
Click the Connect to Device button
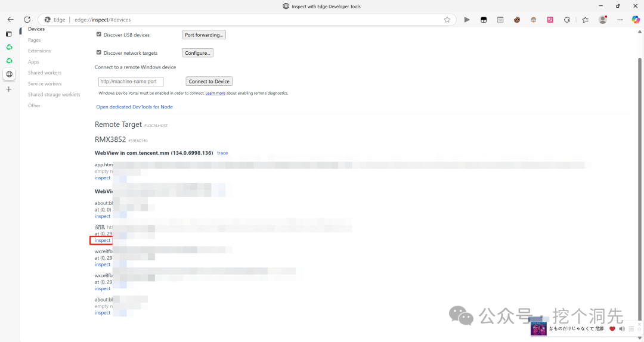209,81
